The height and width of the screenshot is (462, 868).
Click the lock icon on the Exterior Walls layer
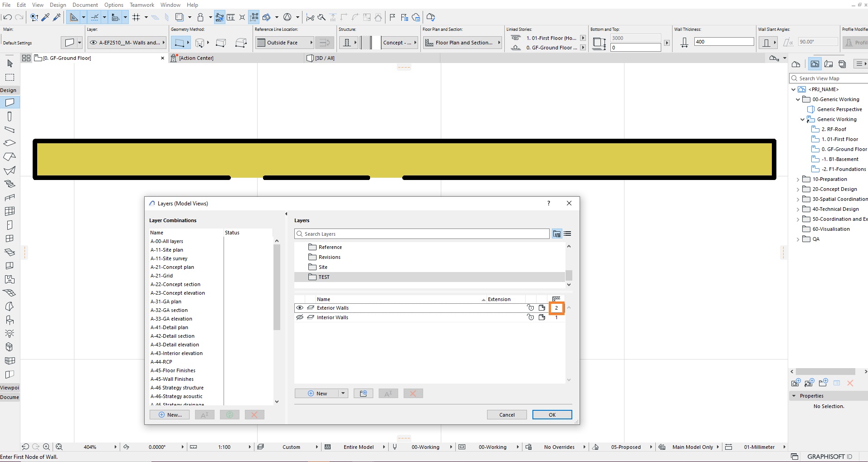(x=531, y=308)
